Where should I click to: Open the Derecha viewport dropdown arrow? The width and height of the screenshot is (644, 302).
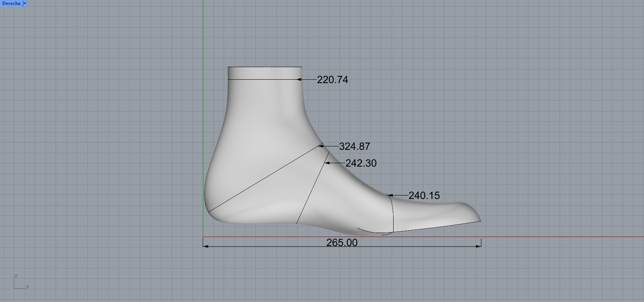pyautogui.click(x=25, y=3)
